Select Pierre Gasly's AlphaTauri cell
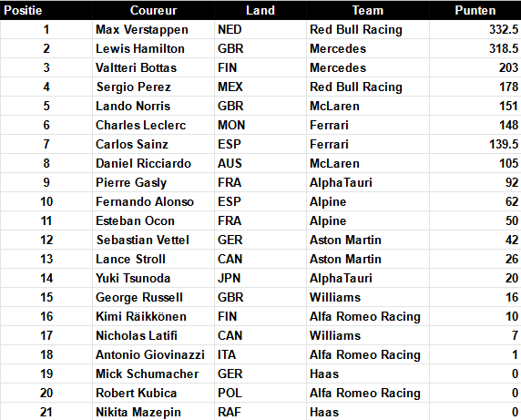The height and width of the screenshot is (420, 521). (x=367, y=182)
